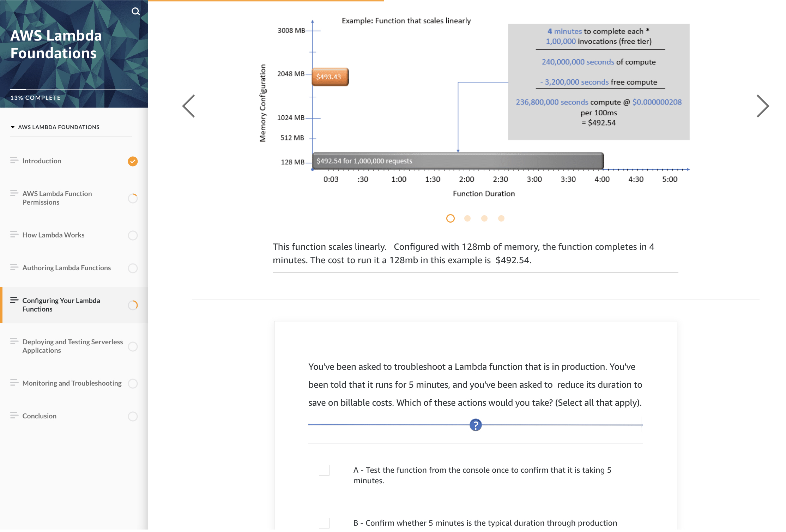Advance to next carousel slide arrow
Viewport: 786px width, 532px height.
762,106
